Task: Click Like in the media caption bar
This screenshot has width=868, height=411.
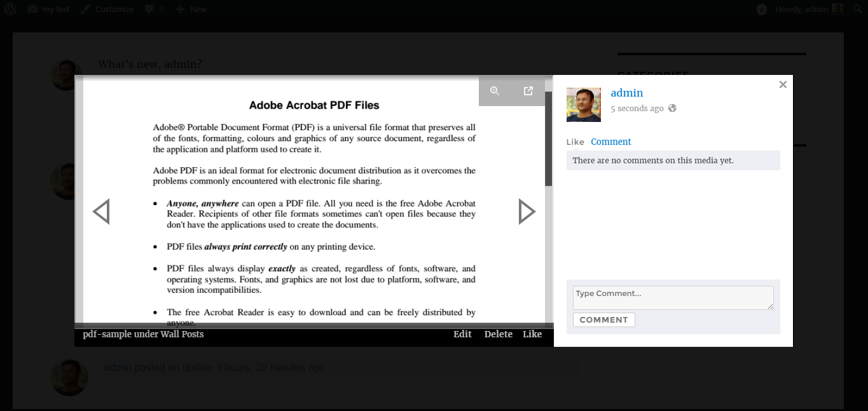Action: point(532,334)
